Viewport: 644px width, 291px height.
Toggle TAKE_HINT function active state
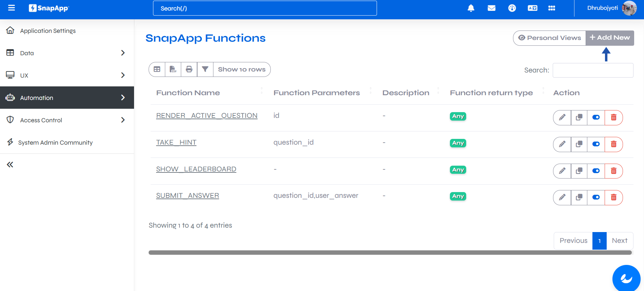pyautogui.click(x=596, y=144)
